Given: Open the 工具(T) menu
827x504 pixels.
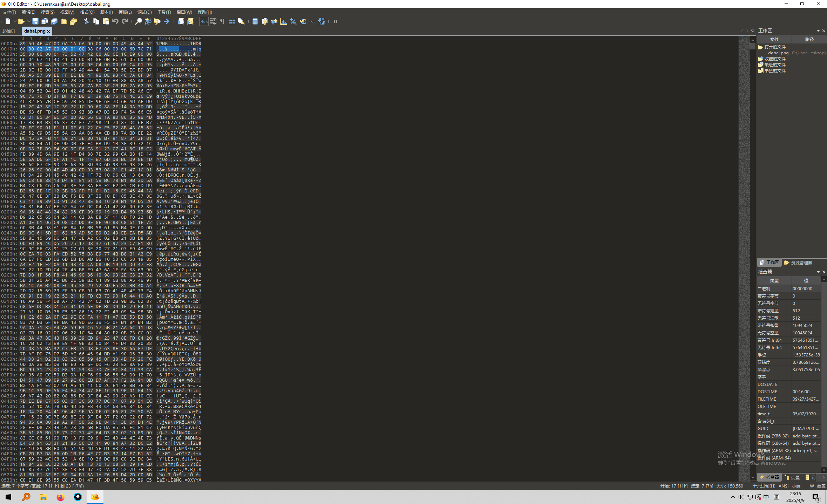Looking at the screenshot, I should [164, 12].
